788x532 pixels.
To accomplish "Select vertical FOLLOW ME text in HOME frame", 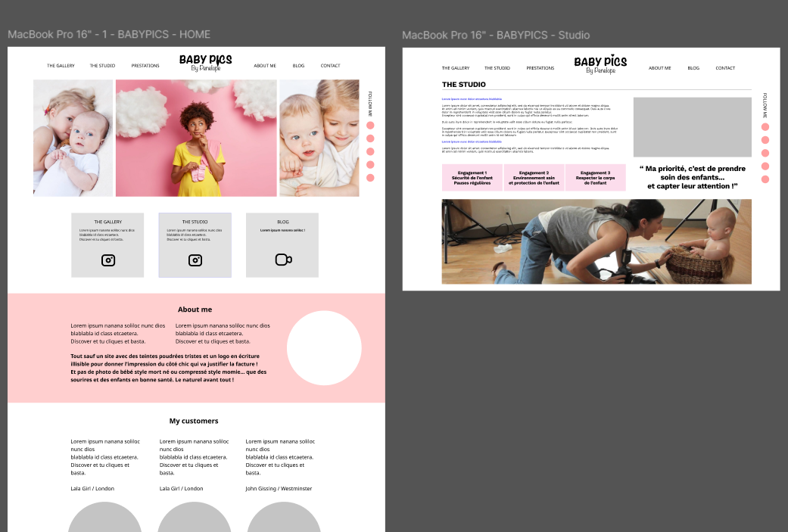I will (x=370, y=104).
